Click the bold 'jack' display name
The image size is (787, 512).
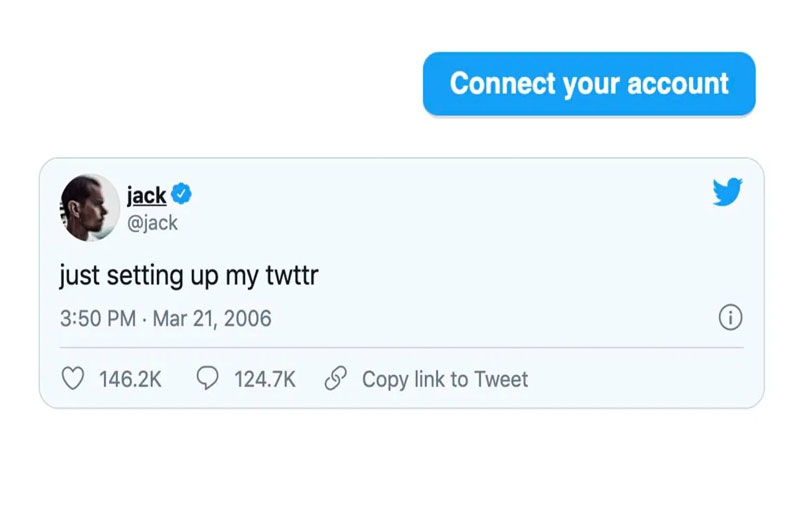146,194
